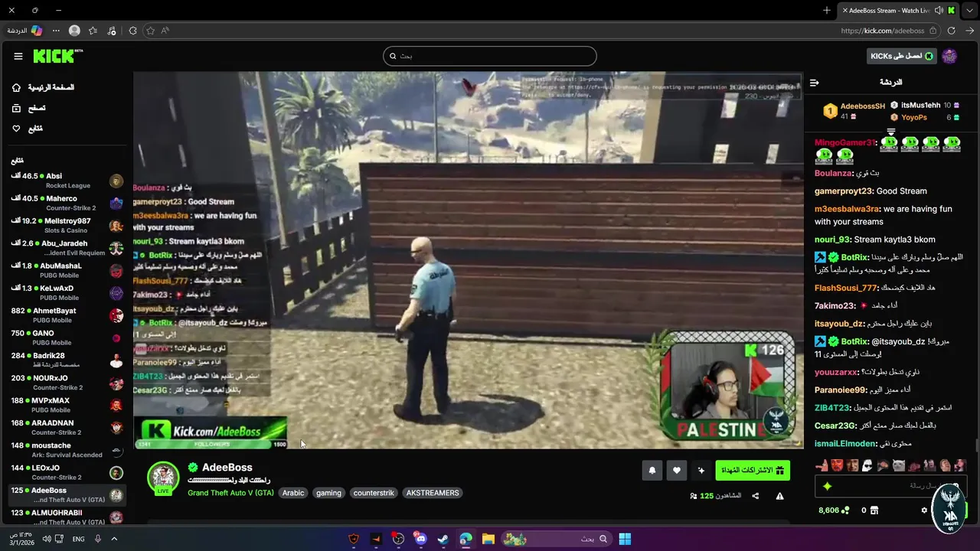
Task: Select ARAADNAN in the following list
Action: point(67,427)
